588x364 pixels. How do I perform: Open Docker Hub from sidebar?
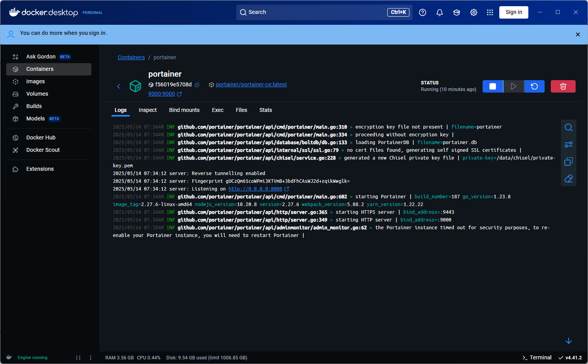tap(49, 137)
